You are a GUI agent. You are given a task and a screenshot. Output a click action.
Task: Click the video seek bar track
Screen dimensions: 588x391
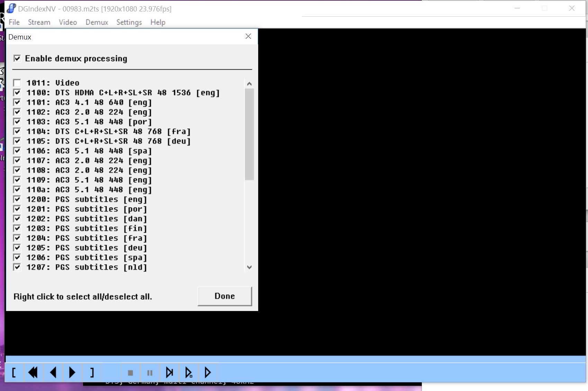point(295,359)
